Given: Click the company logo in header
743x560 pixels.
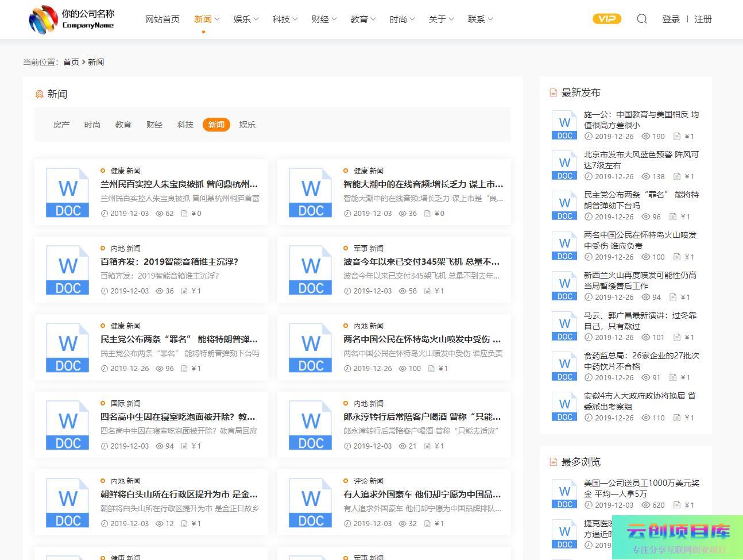Looking at the screenshot, I should [x=72, y=19].
